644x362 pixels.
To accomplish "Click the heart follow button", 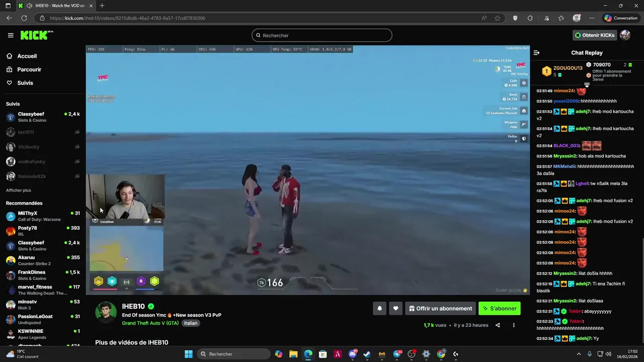I will point(396,309).
